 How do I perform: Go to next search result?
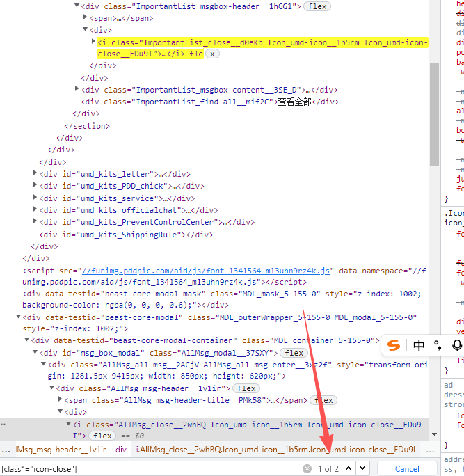(x=362, y=468)
